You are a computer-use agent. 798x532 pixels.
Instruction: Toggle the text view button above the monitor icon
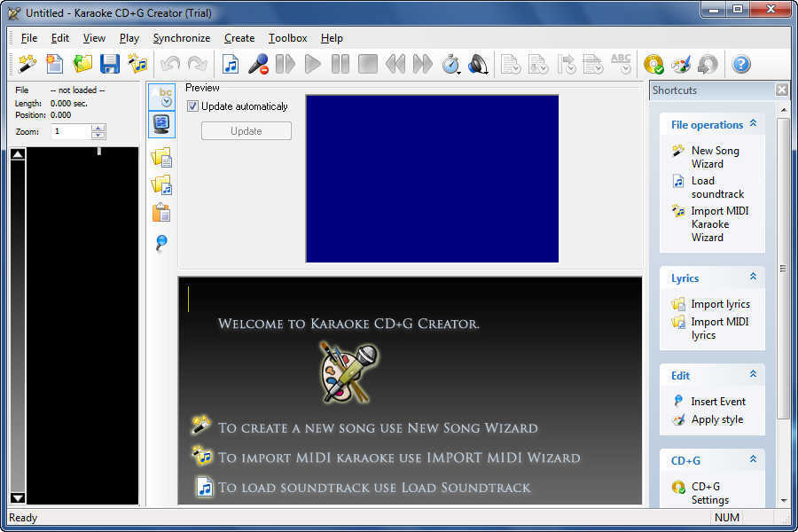(162, 97)
